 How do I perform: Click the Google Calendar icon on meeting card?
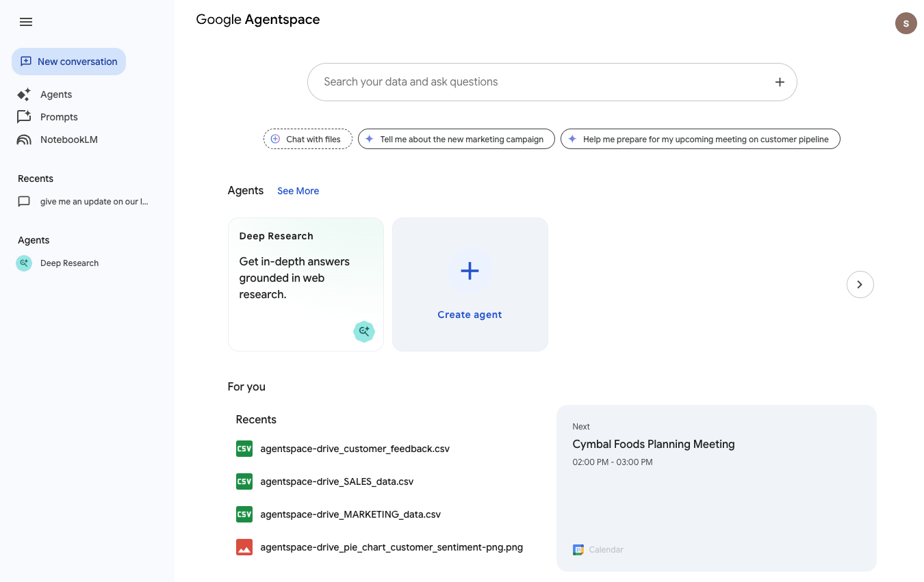578,550
